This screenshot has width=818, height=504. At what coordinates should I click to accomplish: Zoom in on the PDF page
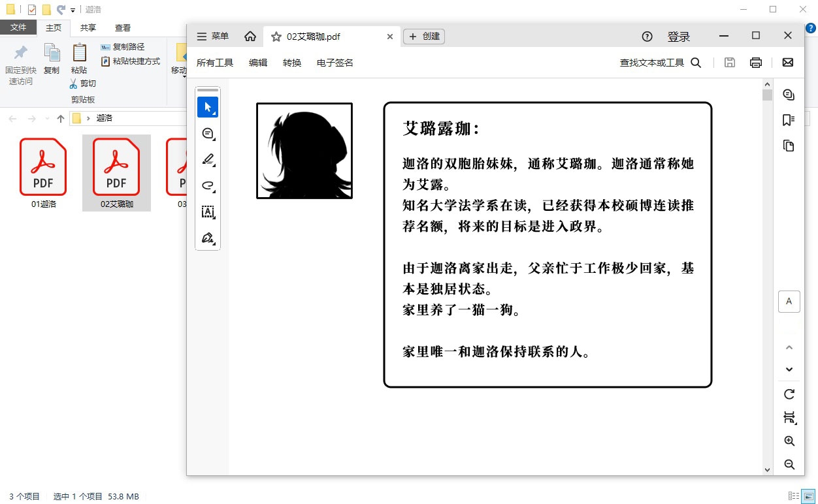click(789, 441)
